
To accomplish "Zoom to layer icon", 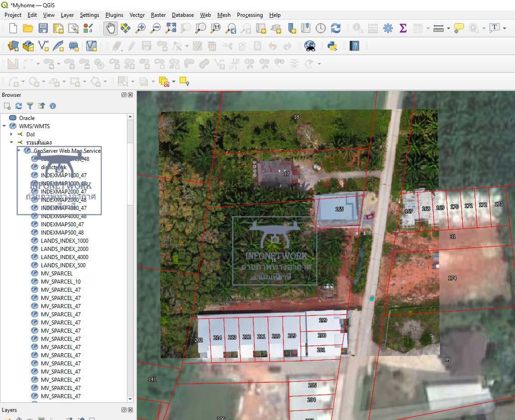I will coord(201,28).
